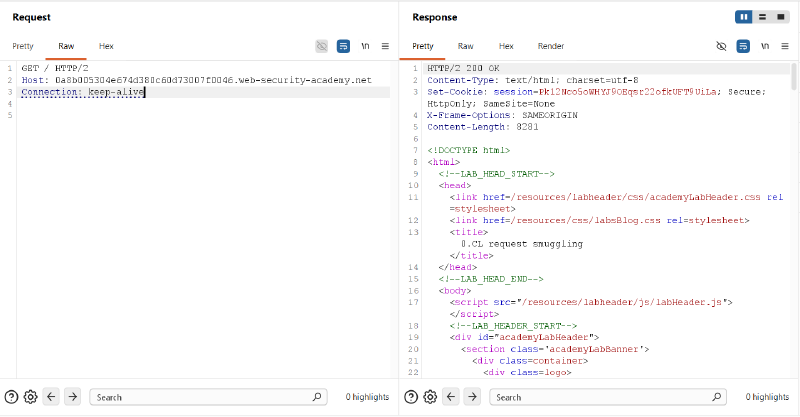Click the '<!DOCTYPE html>' line
Screen dimensions: 800x417
[x=468, y=150]
